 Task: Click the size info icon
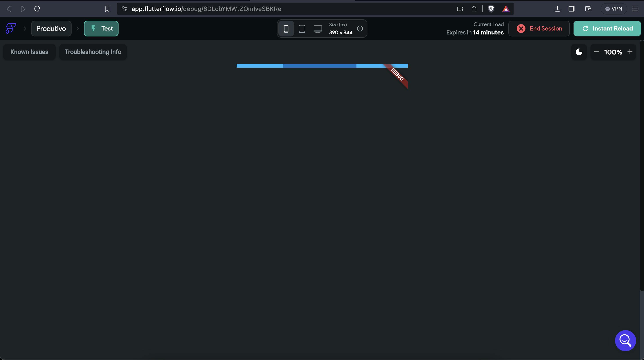pos(360,29)
